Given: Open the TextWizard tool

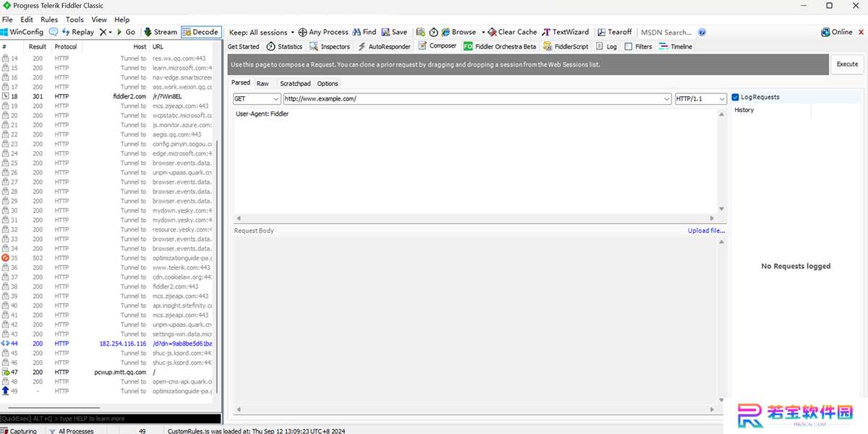Looking at the screenshot, I should 566,32.
